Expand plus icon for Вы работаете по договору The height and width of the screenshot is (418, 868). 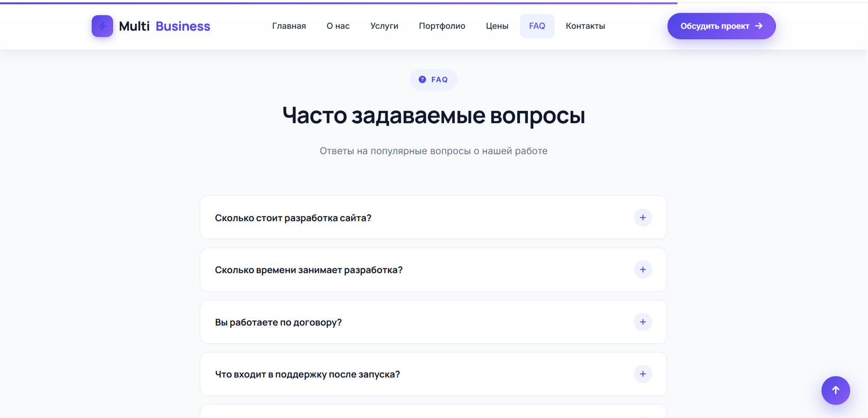[x=643, y=322]
